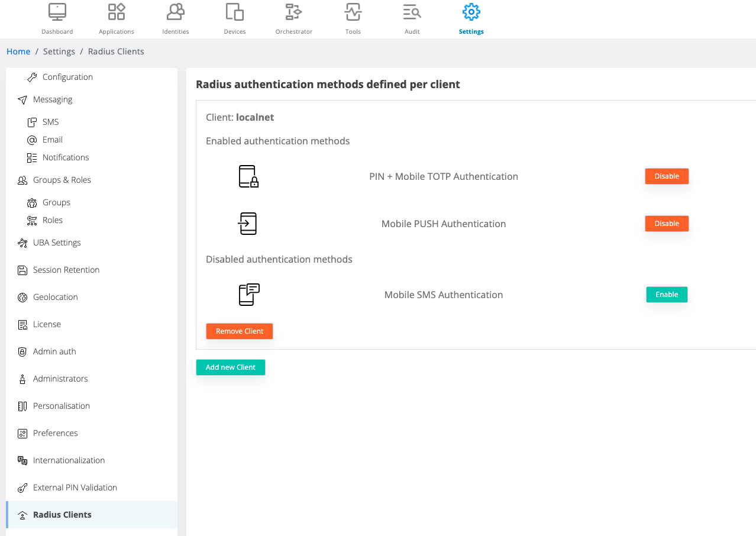756x536 pixels.
Task: Switch to the Settings tab
Action: (x=471, y=18)
